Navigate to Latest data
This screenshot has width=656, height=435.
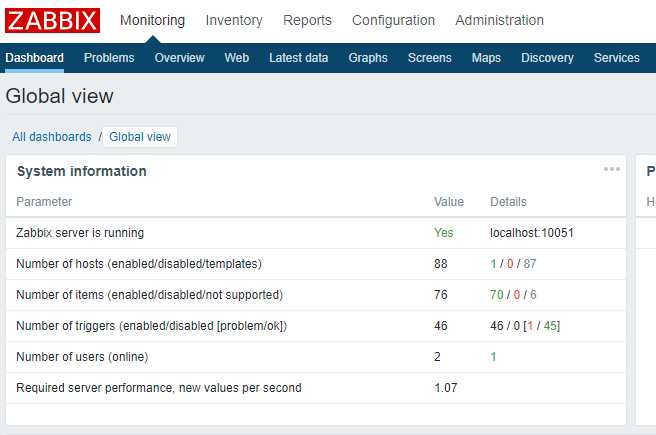pos(298,58)
